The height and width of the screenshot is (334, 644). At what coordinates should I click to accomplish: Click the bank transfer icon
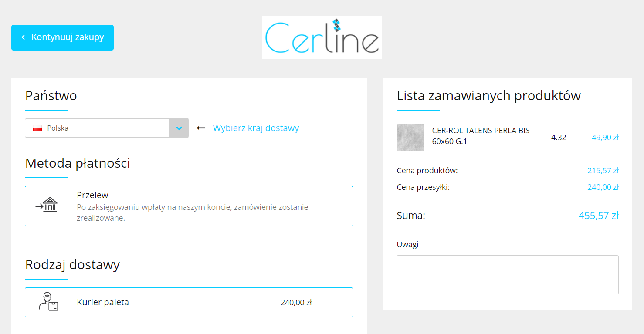[x=47, y=206]
